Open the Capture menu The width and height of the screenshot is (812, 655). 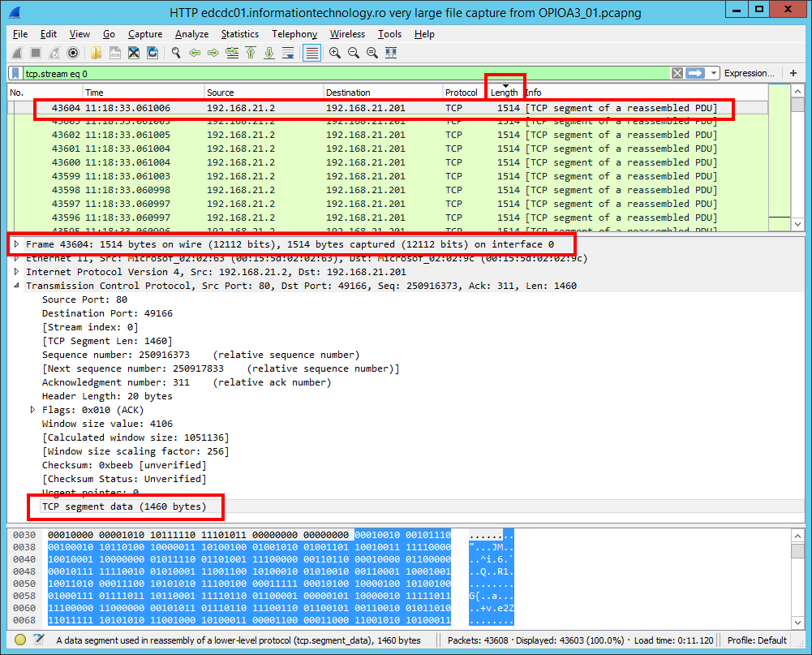[145, 34]
